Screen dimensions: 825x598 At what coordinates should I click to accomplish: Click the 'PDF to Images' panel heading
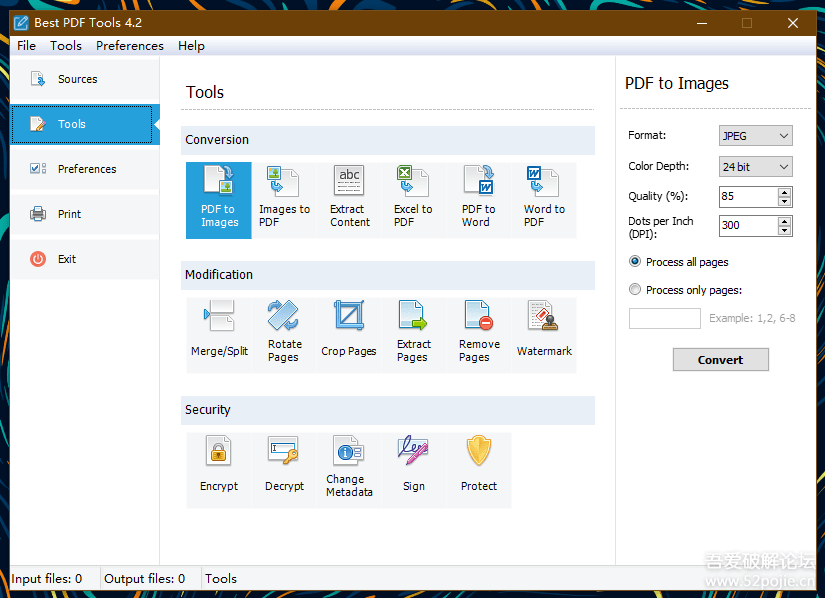(677, 84)
